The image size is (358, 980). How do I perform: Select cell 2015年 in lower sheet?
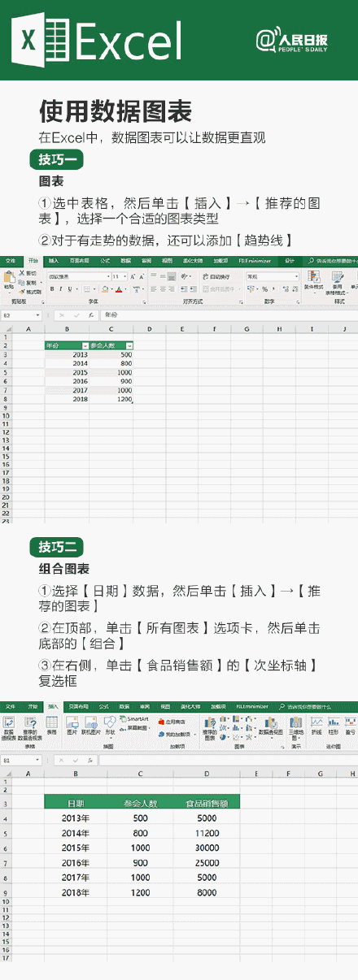[x=76, y=848]
